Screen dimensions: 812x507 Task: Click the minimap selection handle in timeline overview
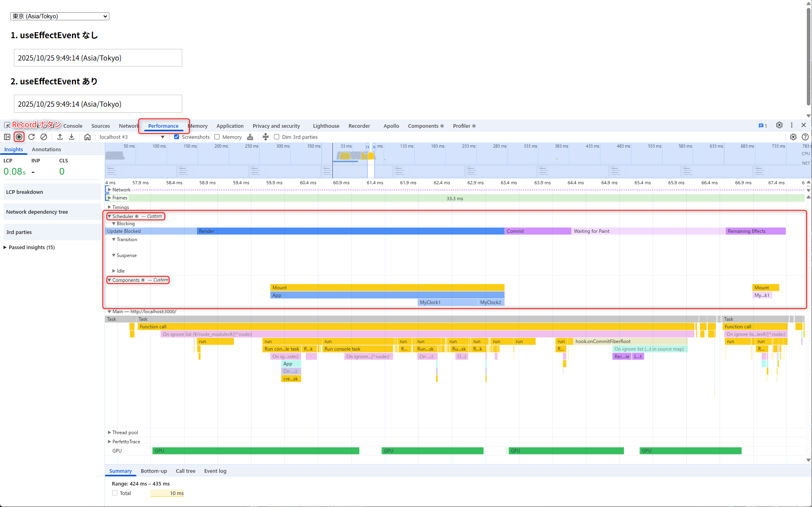pos(368,147)
